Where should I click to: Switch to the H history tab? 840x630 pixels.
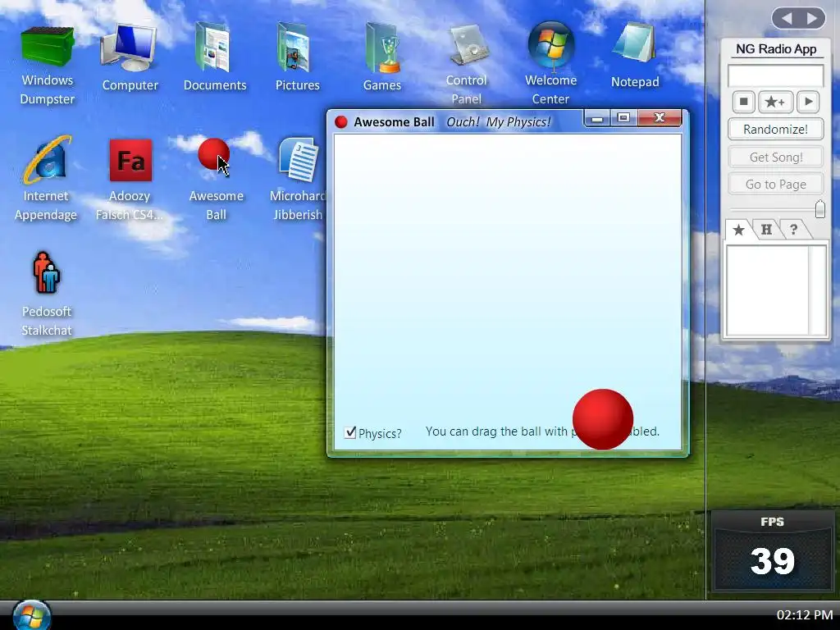(x=767, y=230)
